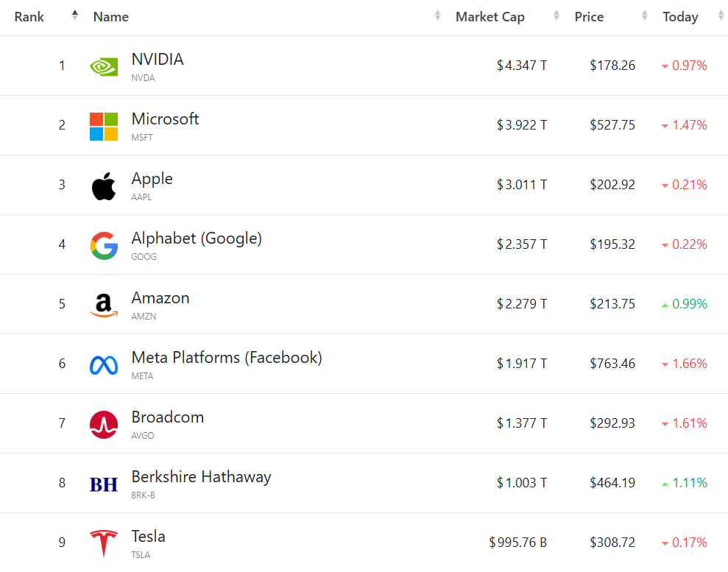This screenshot has height=572, width=728.
Task: Click the blue Meta infinity logo
Action: click(x=104, y=364)
